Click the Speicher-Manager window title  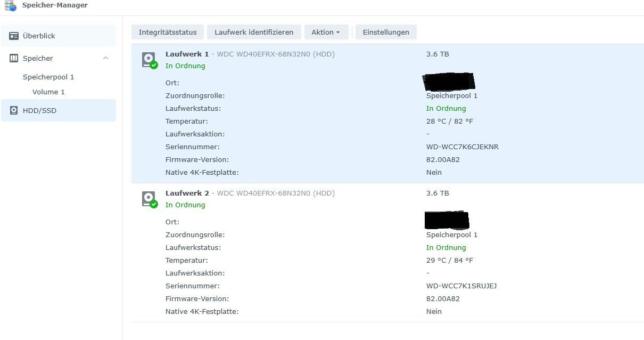55,5
